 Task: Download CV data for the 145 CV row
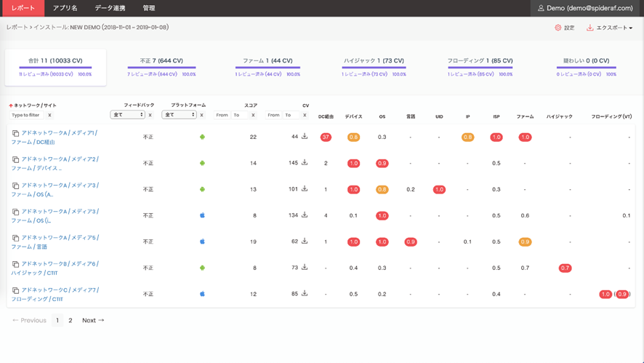pyautogui.click(x=305, y=162)
